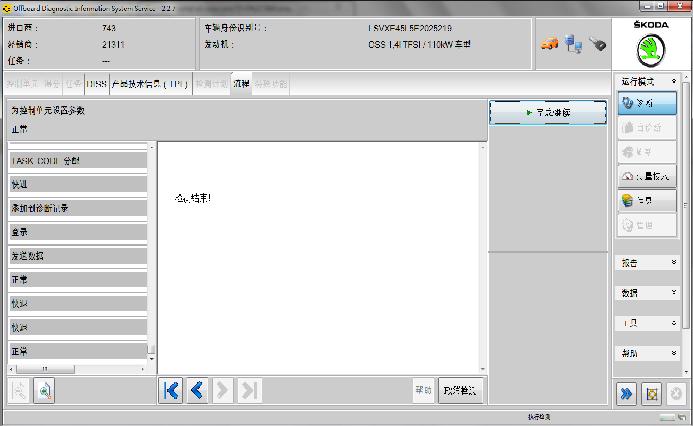The image size is (693, 426).
Task: Select the Diagnosis (诊断) mode button
Action: click(647, 103)
